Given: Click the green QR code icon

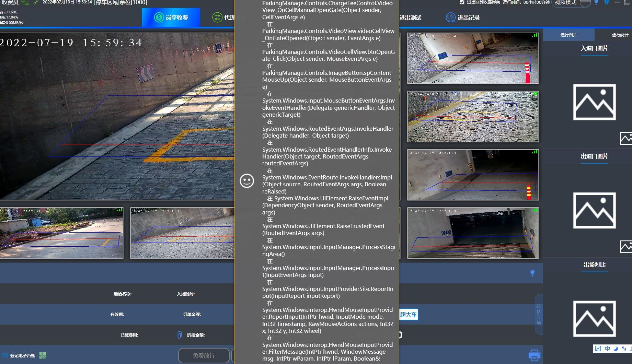Looking at the screenshot, I should click(x=43, y=355).
